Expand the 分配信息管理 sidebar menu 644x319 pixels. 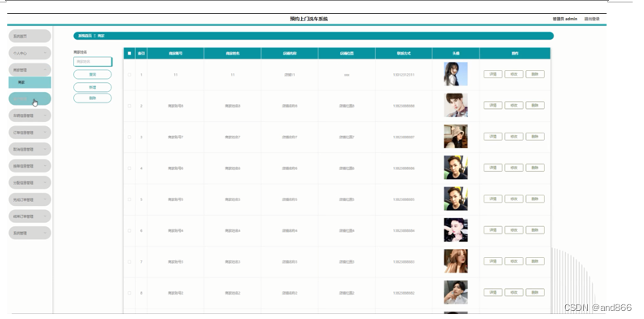click(x=29, y=183)
